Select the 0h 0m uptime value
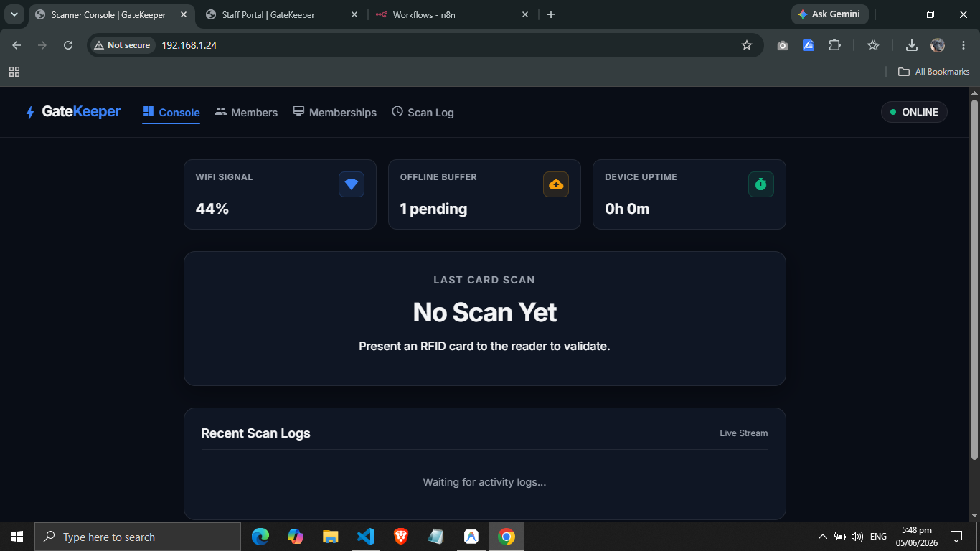 [627, 209]
